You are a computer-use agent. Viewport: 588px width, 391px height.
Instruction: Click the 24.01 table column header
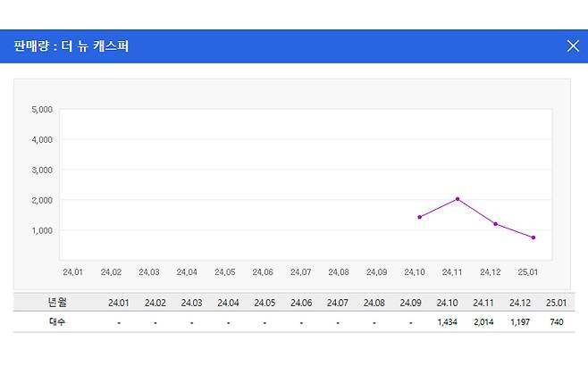point(119,303)
